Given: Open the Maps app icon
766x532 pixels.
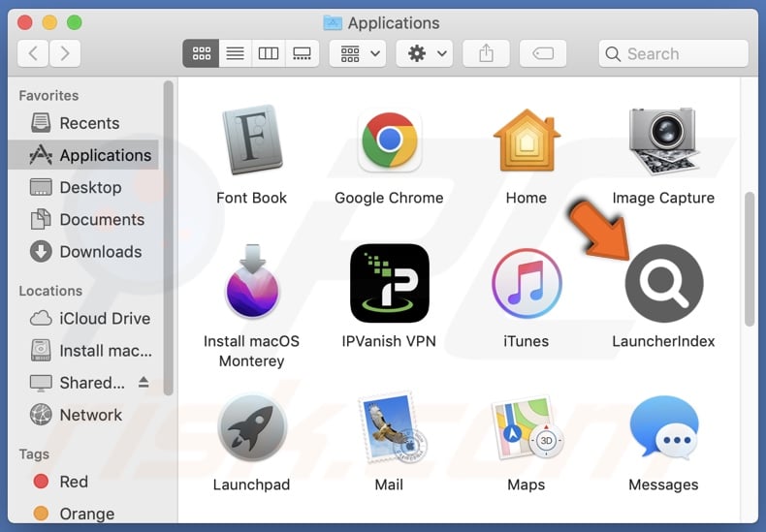Looking at the screenshot, I should tap(527, 427).
